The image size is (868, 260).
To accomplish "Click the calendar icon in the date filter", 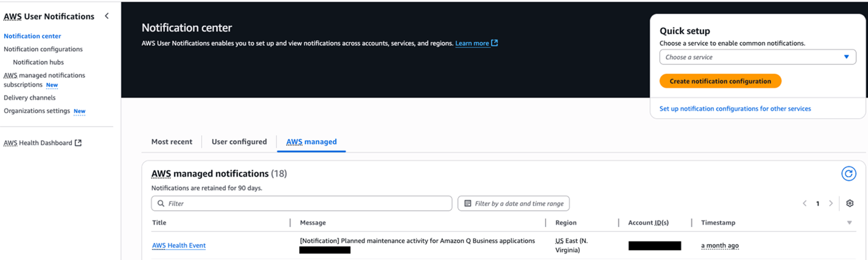I will point(468,203).
